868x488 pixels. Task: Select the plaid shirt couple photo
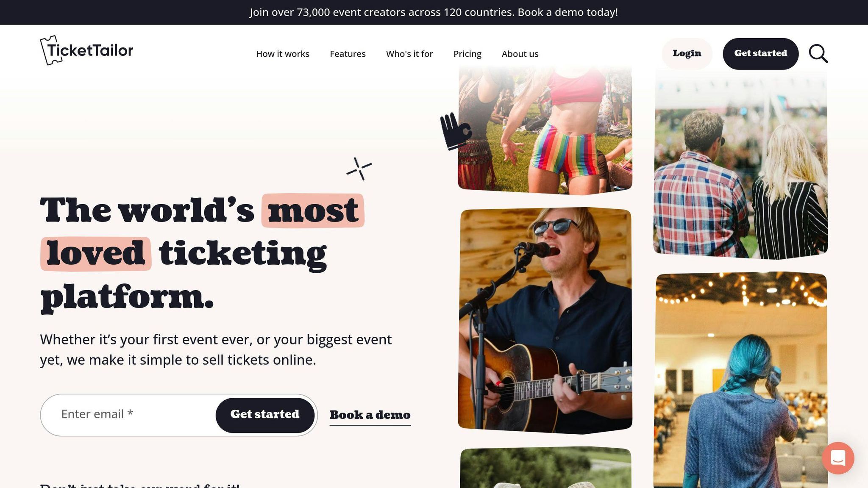[x=740, y=164]
